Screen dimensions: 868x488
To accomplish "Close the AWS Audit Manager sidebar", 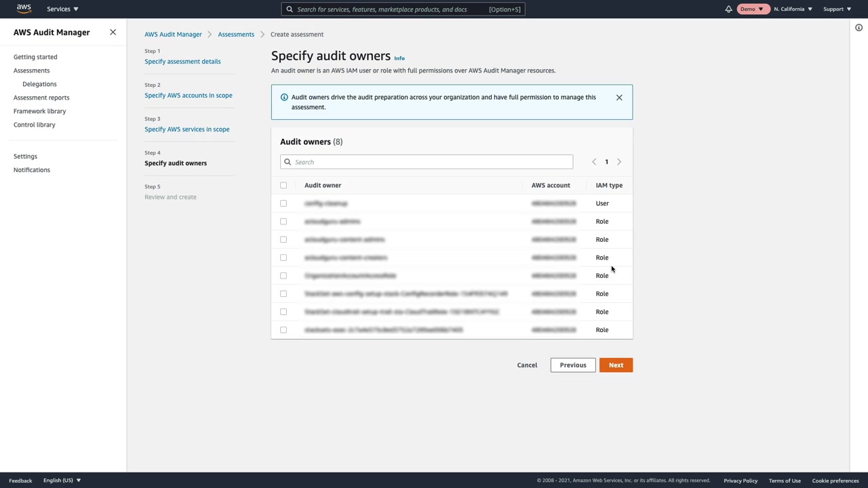I will click(113, 33).
